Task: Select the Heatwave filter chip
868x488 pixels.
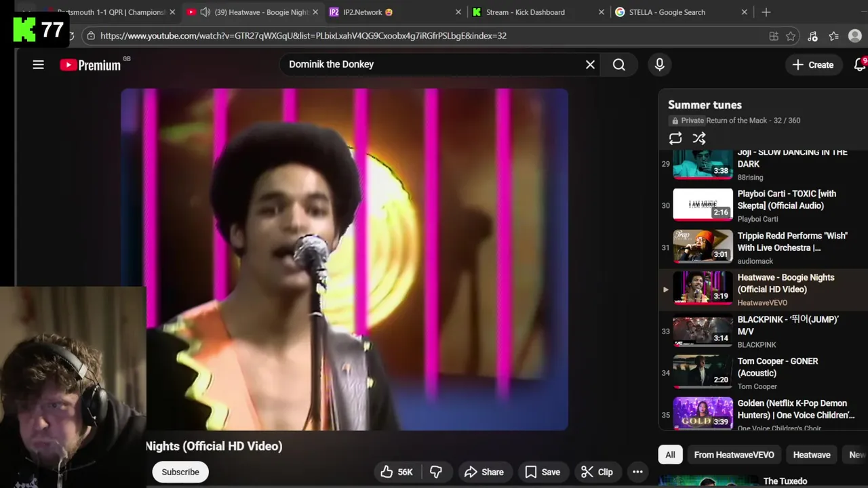Action: (x=812, y=455)
